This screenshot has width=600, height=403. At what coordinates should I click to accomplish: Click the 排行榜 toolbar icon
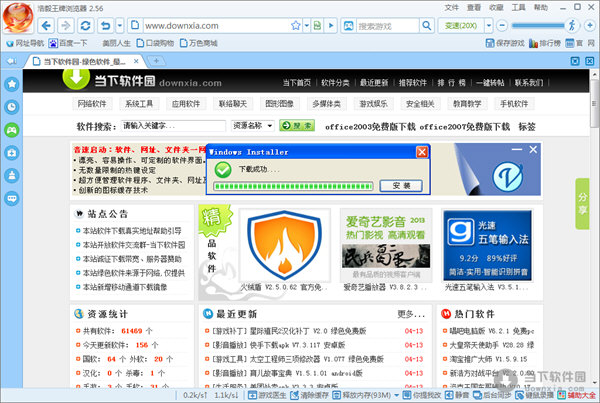point(545,43)
